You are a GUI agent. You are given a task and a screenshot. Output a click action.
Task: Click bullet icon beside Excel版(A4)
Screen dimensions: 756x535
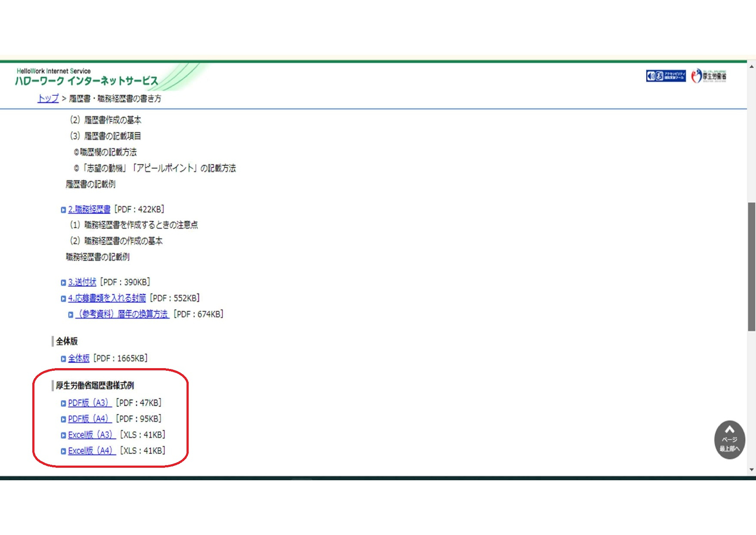(63, 451)
